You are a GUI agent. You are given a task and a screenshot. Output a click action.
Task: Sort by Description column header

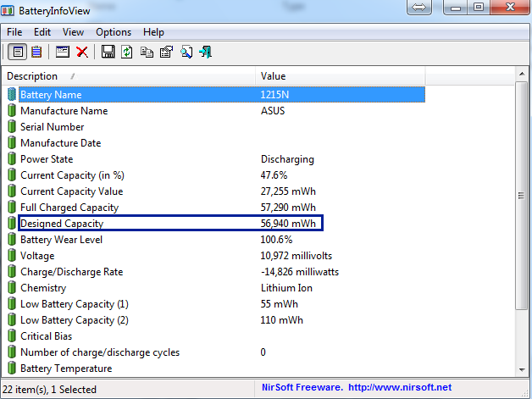127,76
